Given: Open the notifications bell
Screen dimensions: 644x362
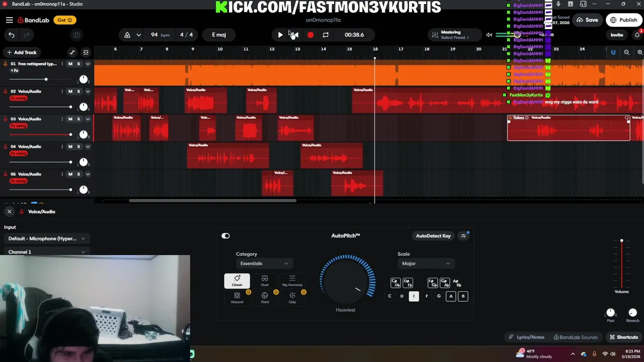Looking at the screenshot, I should point(637,35).
